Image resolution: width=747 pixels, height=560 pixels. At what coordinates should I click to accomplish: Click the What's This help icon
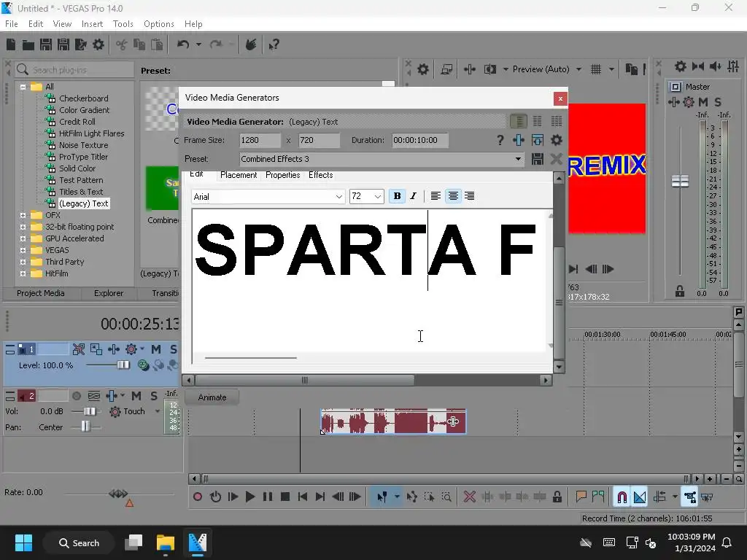pyautogui.click(x=274, y=44)
